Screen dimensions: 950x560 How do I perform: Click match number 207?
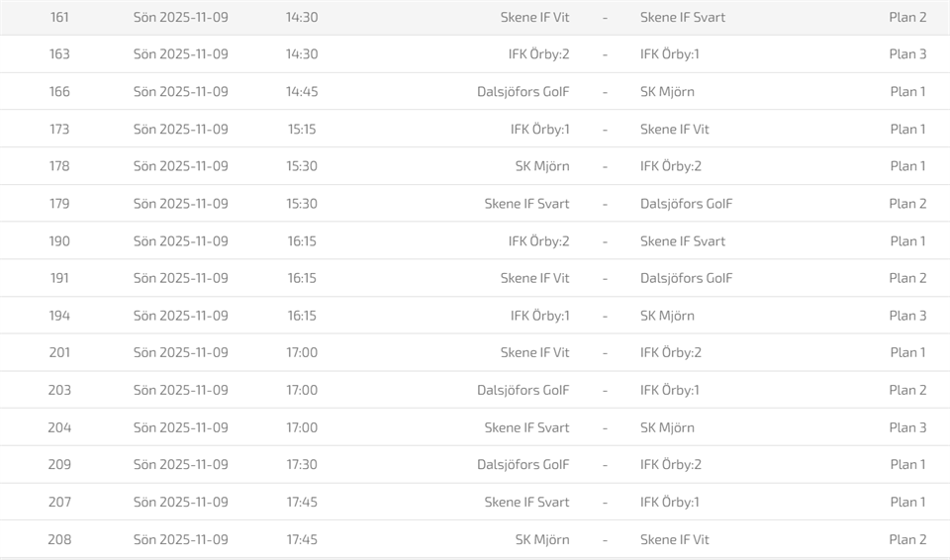click(x=59, y=502)
